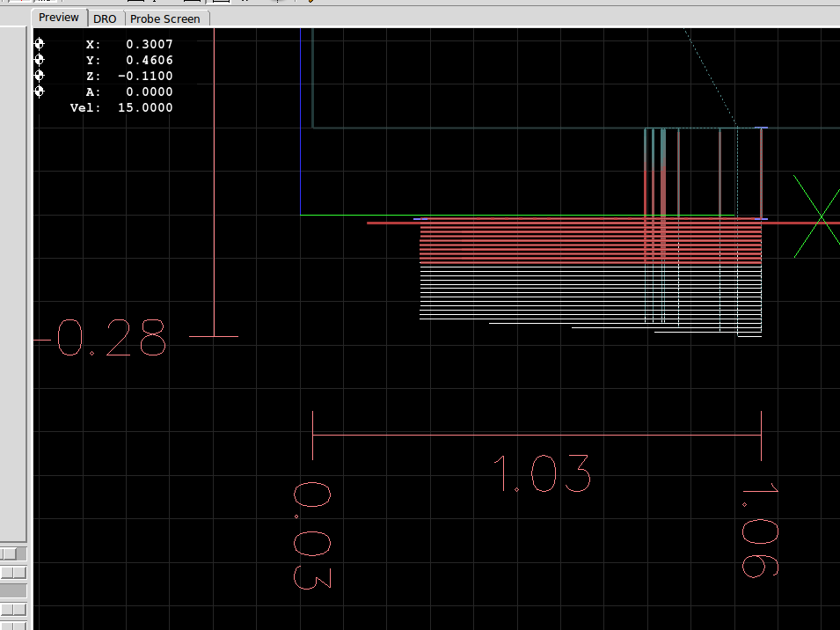840x630 pixels.
Task: Switch to the Preview tab
Action: tap(59, 18)
